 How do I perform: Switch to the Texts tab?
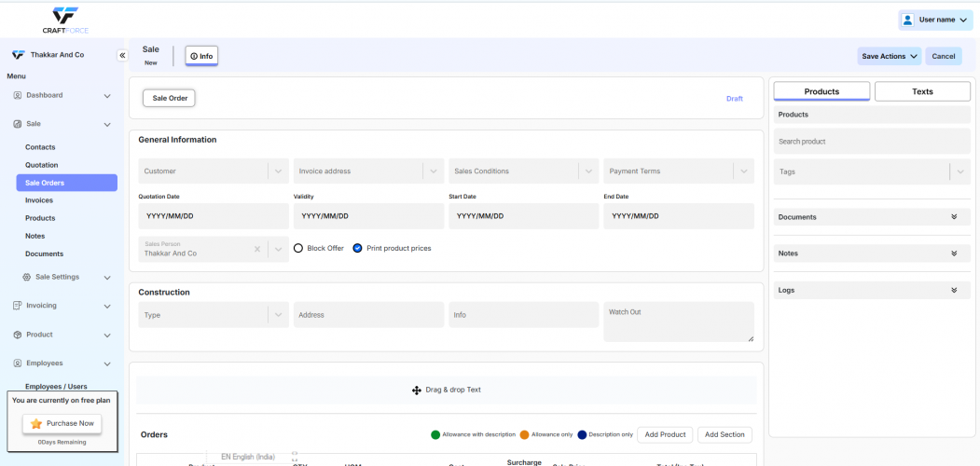pyautogui.click(x=921, y=91)
